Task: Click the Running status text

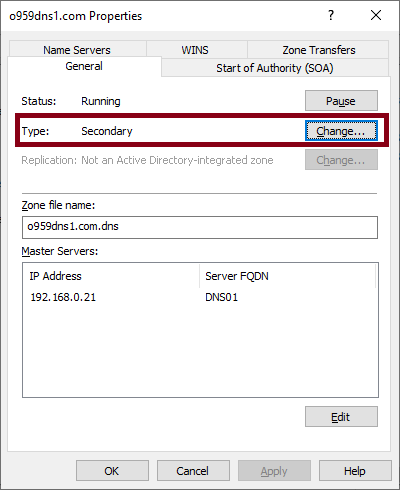Action: point(101,101)
